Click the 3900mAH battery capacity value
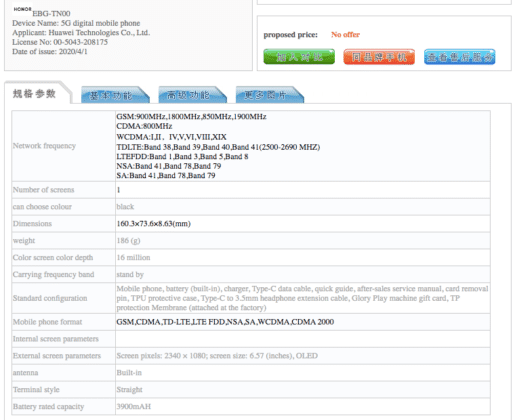Screen dimensions: 515x420 (x=134, y=406)
